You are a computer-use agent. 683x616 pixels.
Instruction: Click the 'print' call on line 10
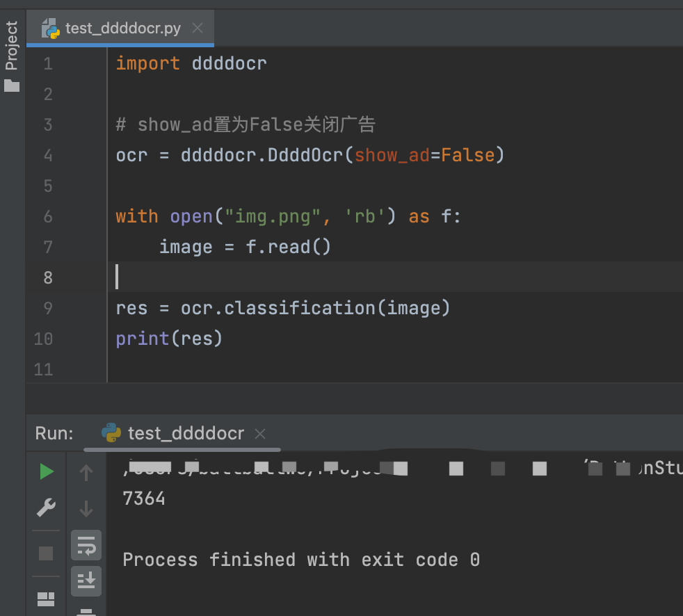(143, 339)
